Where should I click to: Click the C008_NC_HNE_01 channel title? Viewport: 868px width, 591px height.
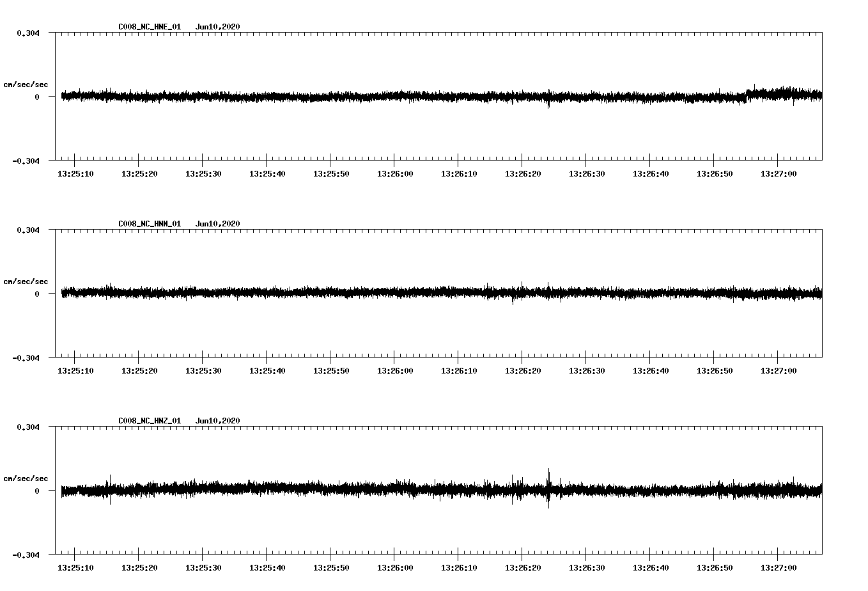tap(150, 27)
